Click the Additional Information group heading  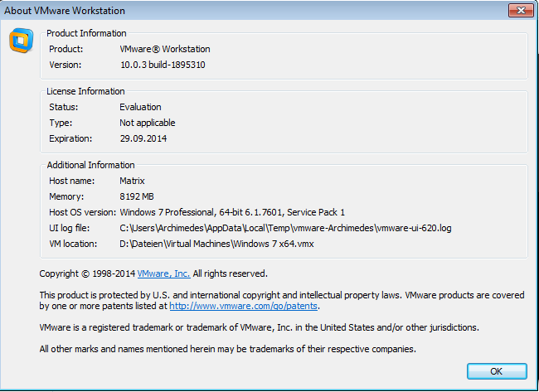90,165
